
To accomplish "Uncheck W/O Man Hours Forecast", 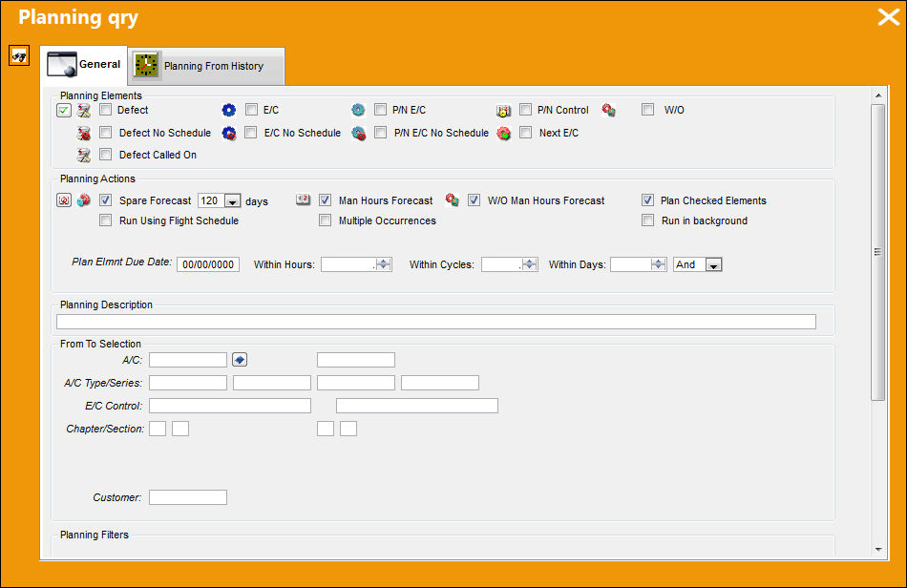I will click(x=474, y=200).
